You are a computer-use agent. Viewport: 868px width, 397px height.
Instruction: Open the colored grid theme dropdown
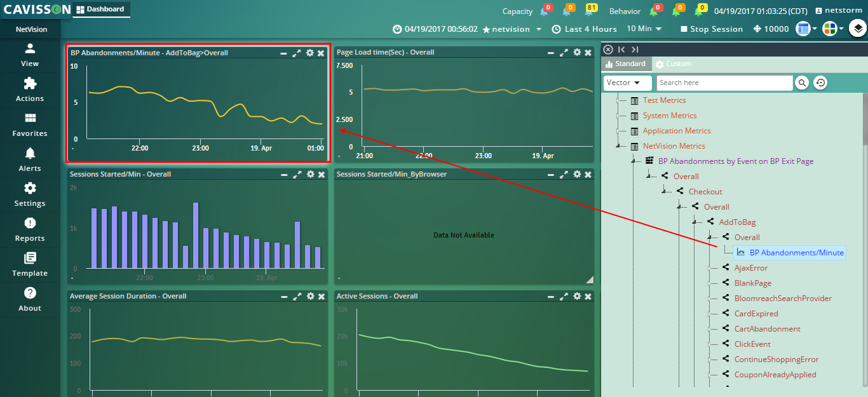point(833,29)
